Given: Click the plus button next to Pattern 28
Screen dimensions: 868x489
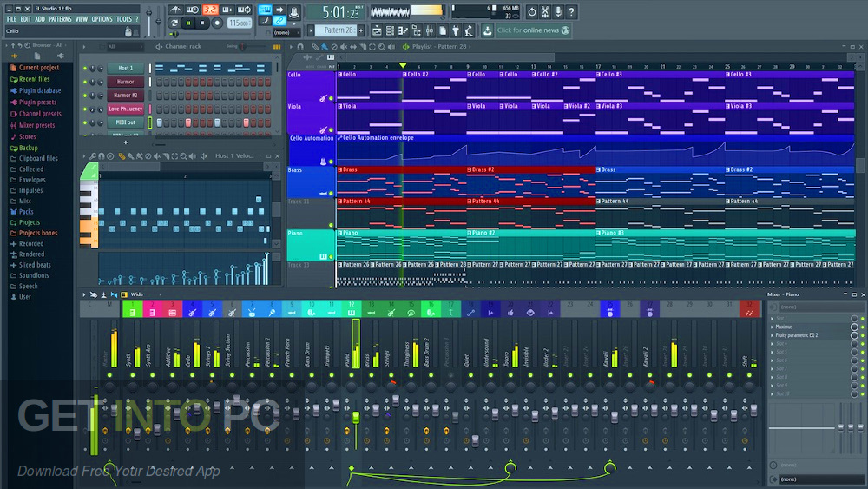Looking at the screenshot, I should coord(361,30).
